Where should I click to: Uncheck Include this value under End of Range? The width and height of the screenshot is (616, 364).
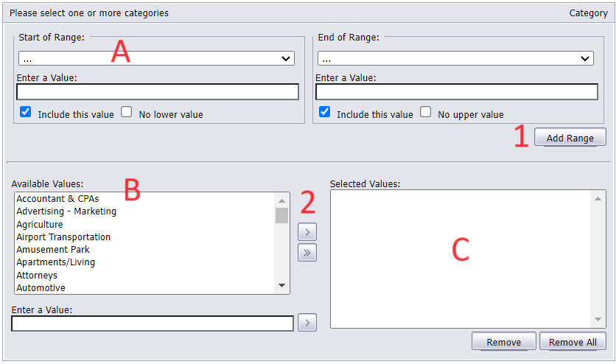tap(324, 112)
